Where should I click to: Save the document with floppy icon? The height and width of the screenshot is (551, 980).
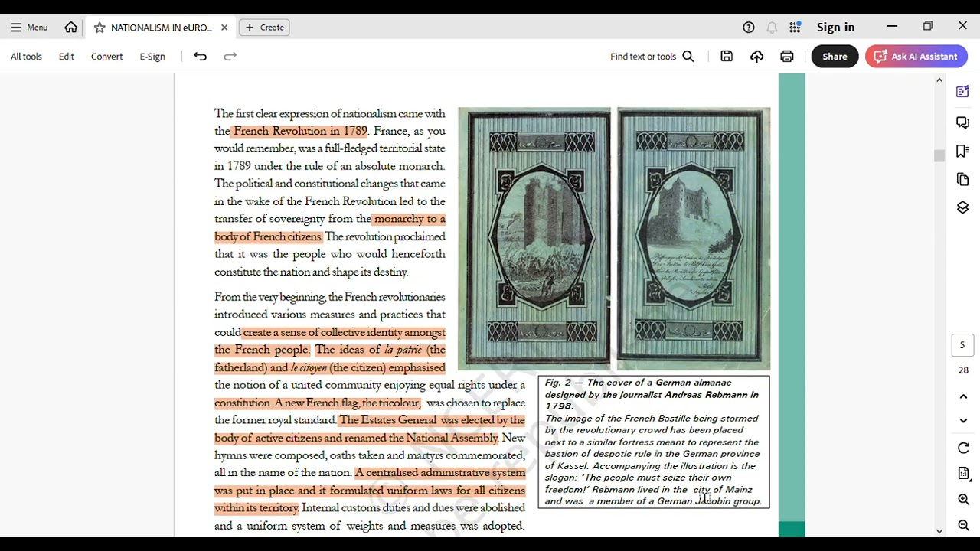pos(727,57)
